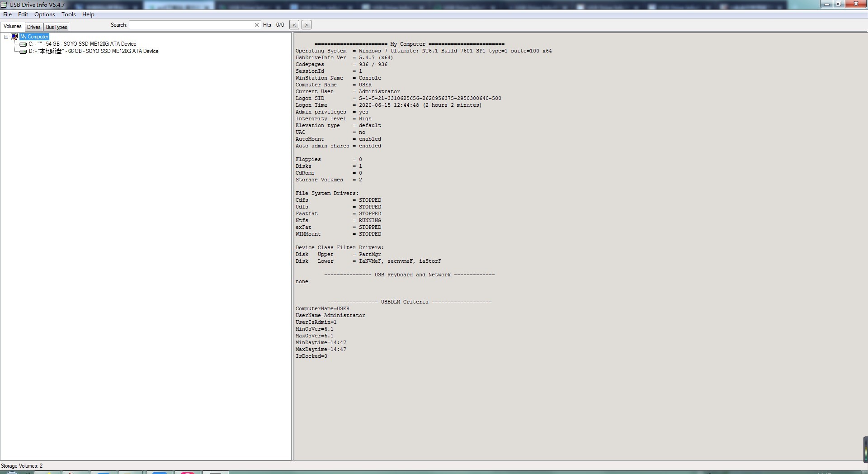Collapse the My Computer tree node
The image size is (868, 474).
tap(6, 37)
